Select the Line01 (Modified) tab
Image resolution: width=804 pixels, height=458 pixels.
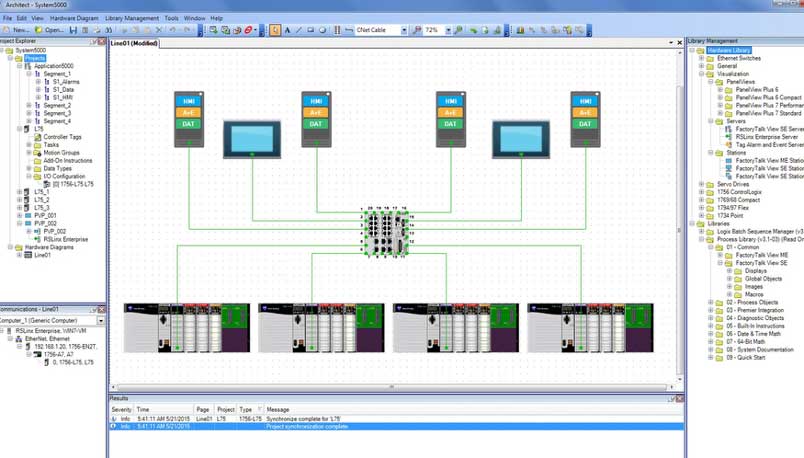[132, 44]
